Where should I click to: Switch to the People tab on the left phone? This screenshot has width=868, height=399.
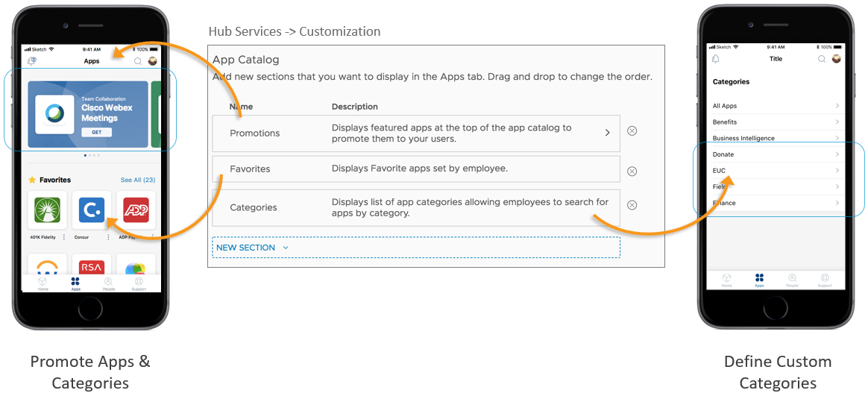coord(108,283)
